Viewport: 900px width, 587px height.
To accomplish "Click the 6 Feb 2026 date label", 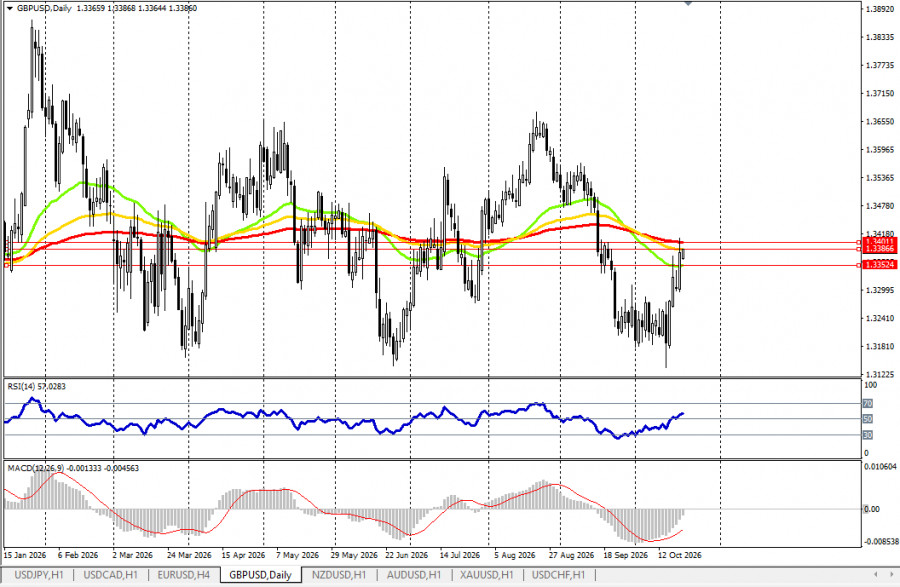I will (78, 555).
